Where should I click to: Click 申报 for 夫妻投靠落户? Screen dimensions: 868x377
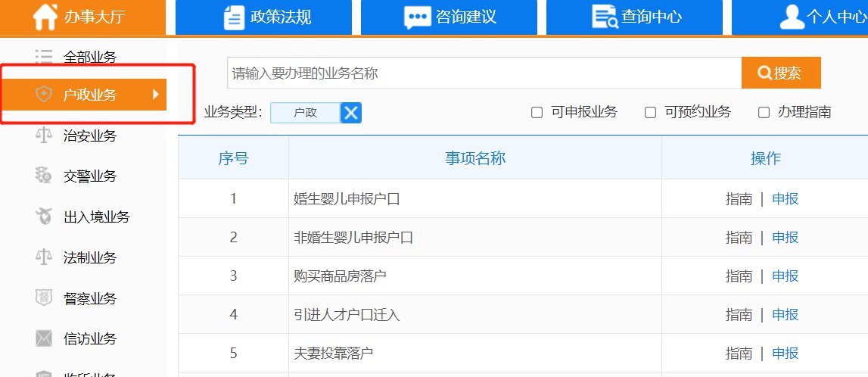point(786,354)
